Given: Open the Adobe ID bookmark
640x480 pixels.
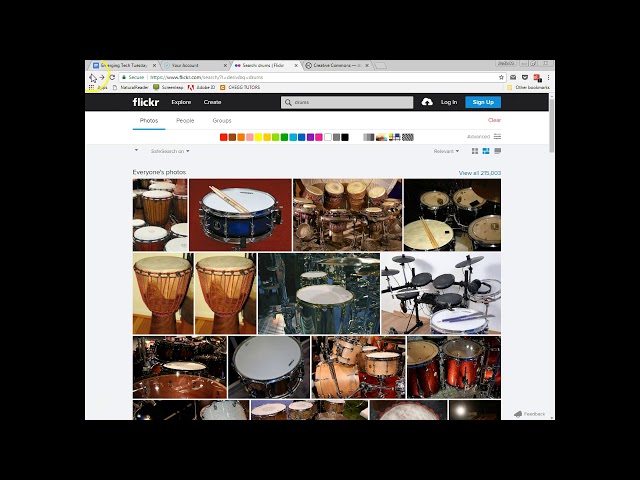Looking at the screenshot, I should coord(201,87).
